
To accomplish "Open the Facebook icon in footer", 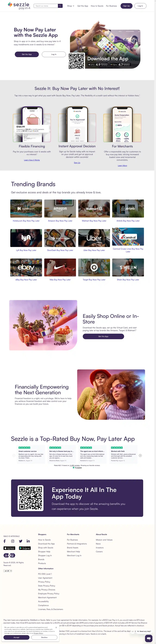I will [5, 541].
